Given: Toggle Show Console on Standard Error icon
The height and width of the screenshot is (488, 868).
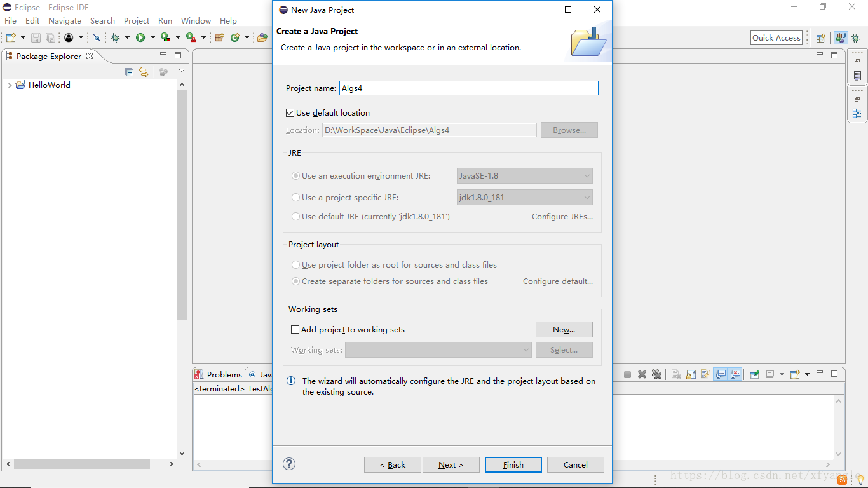Looking at the screenshot, I should [x=735, y=374].
